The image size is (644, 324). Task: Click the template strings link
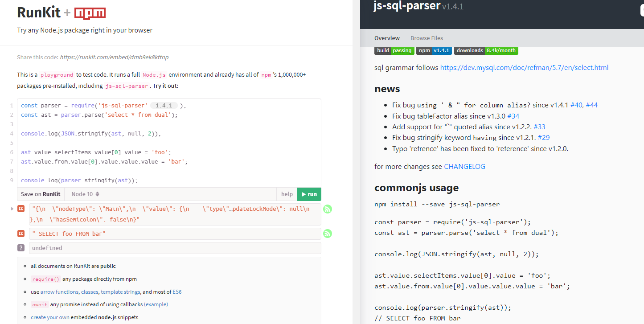[120, 292]
